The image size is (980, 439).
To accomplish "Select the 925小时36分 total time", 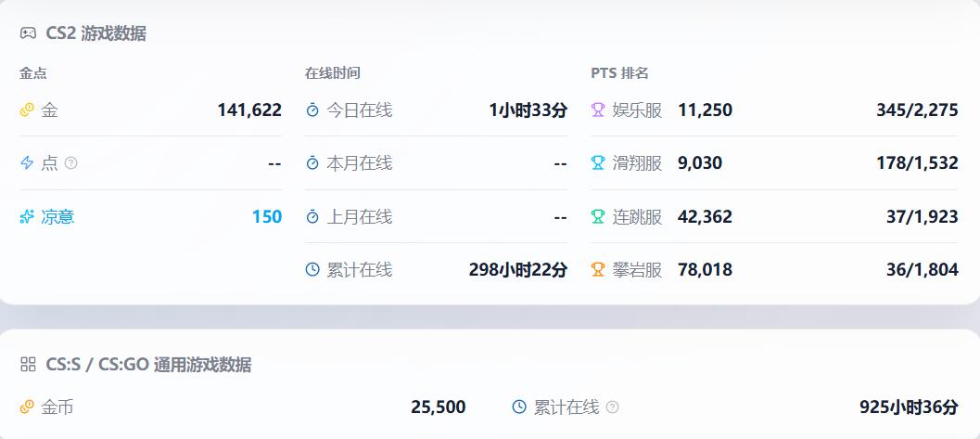I will (x=909, y=407).
